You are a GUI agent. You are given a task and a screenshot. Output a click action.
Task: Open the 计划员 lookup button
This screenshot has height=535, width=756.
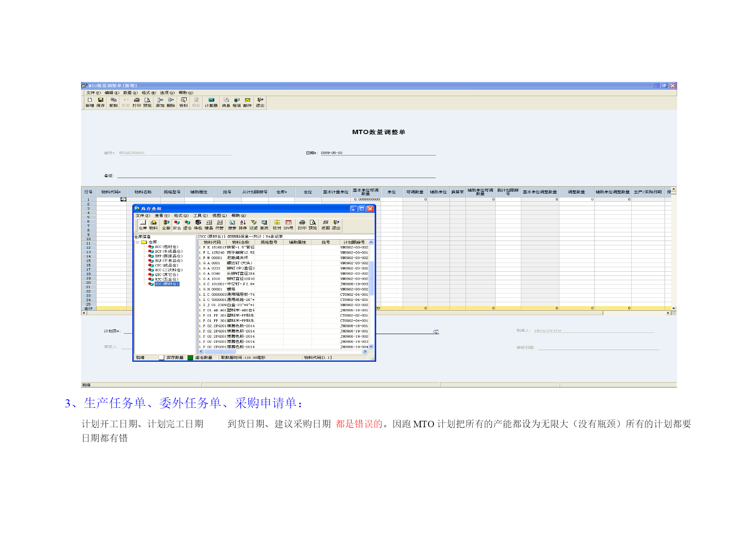coord(436,332)
